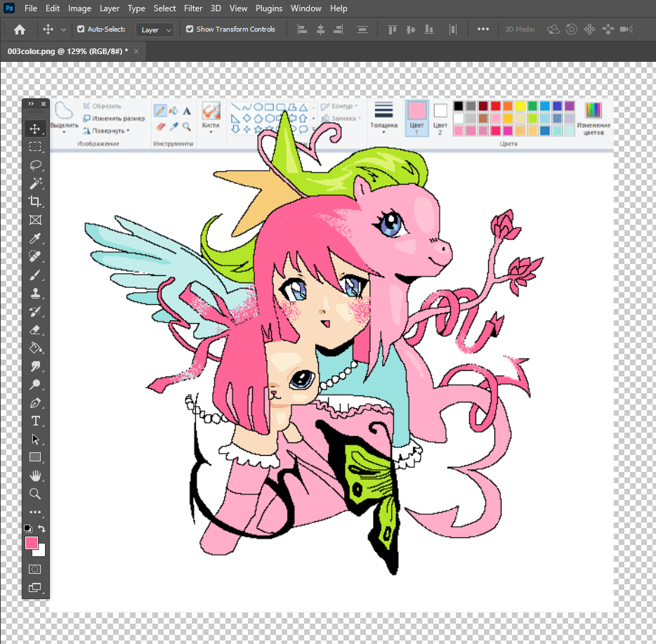Viewport: 656px width, 644px height.
Task: Select the Dodge tool
Action: 35,384
